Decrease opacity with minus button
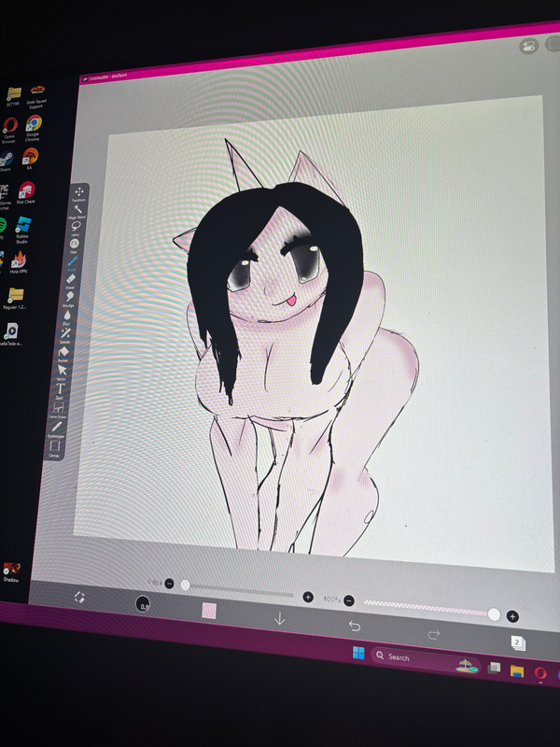 pos(349,600)
